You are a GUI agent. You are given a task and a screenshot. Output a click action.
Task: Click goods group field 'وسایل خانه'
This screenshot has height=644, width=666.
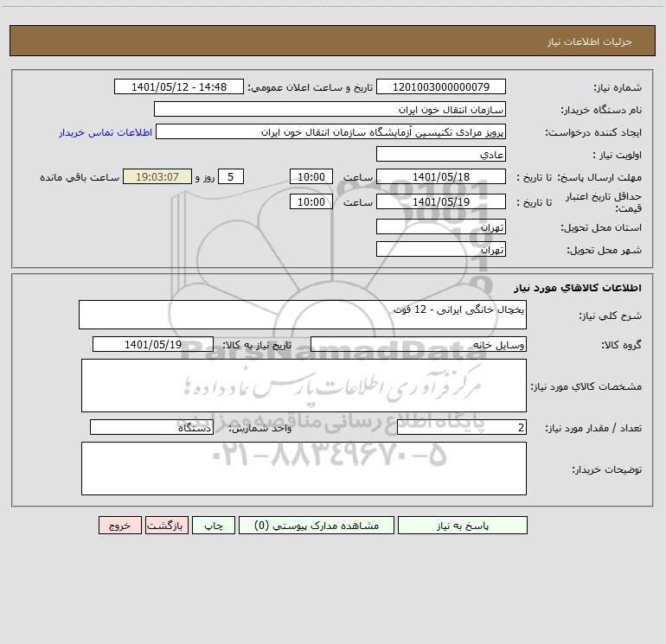click(419, 344)
